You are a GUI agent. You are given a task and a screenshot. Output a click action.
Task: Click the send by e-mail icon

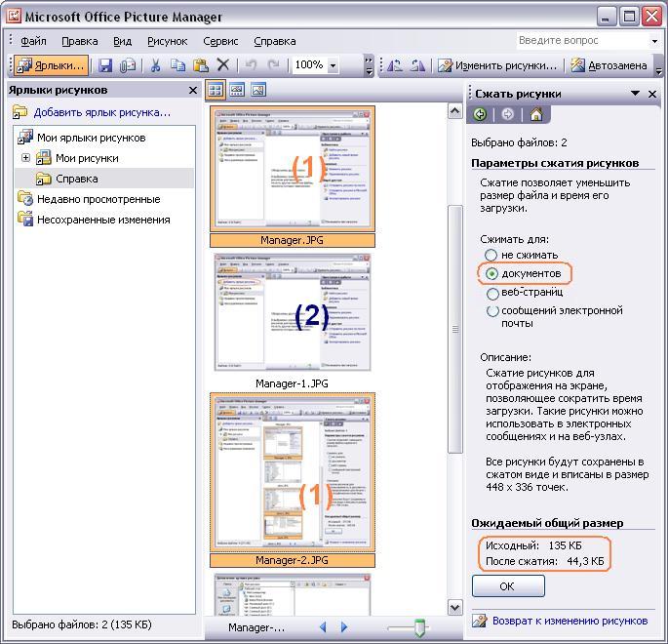click(128, 65)
